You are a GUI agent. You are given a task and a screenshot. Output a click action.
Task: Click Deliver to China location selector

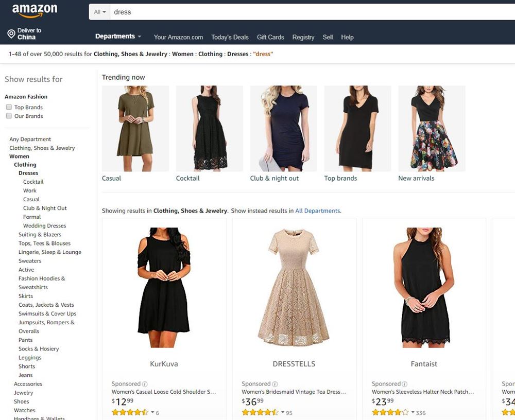[25, 34]
